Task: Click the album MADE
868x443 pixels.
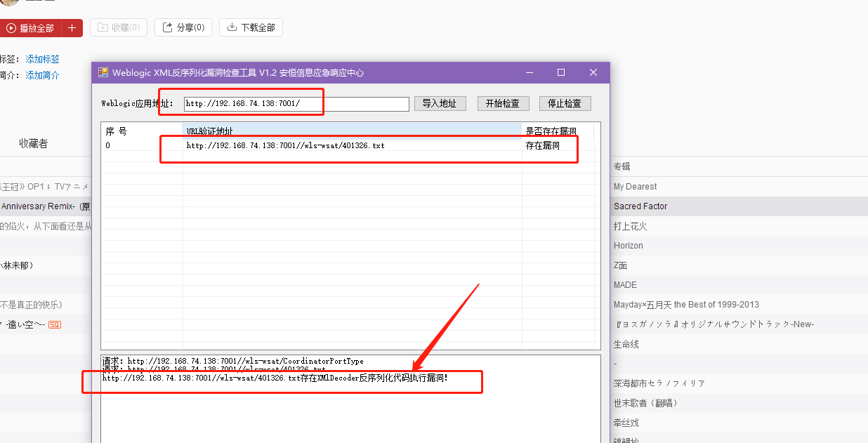Action: tap(625, 285)
